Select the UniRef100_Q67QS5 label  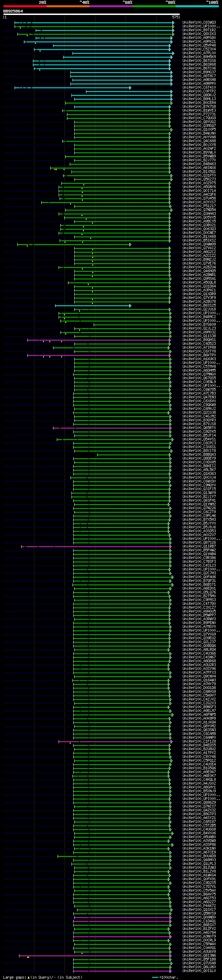(x=199, y=378)
